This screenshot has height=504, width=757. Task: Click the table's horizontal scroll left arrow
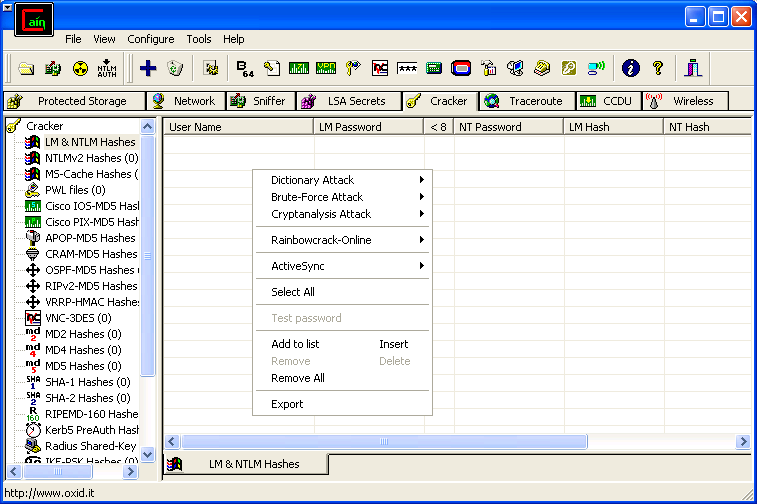(172, 441)
